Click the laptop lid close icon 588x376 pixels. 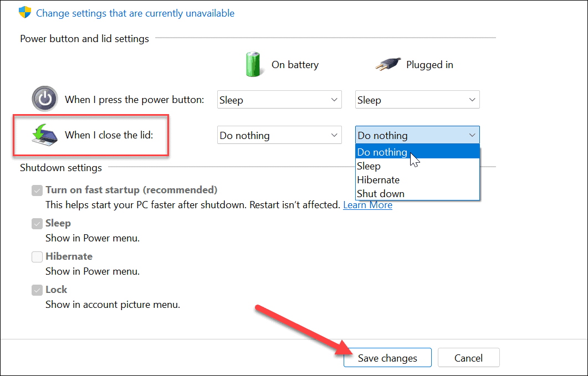coord(44,135)
